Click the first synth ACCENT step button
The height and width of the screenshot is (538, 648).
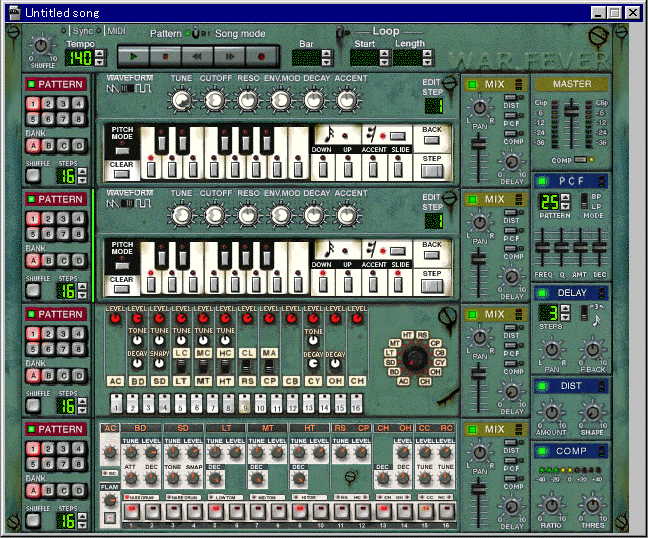[x=373, y=169]
